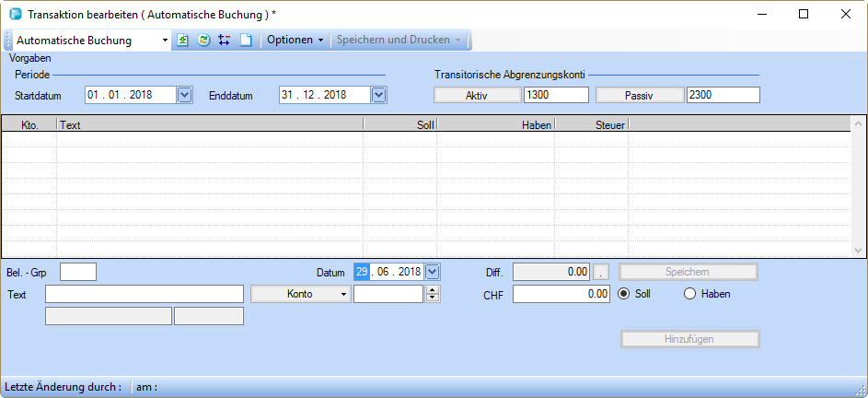Open the Optionen menu
This screenshot has height=398, width=868.
pos(295,41)
